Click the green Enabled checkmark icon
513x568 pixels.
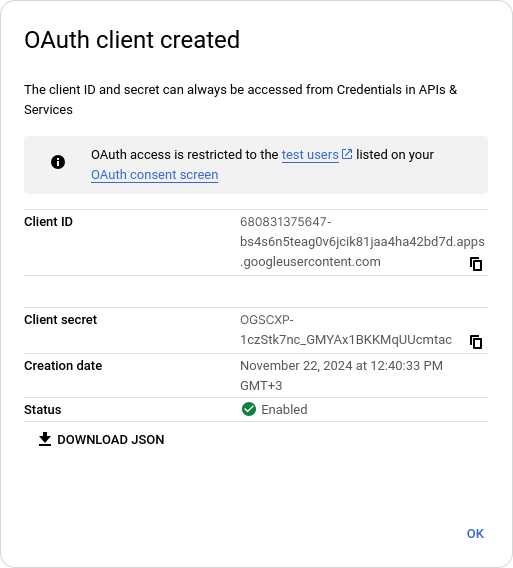click(x=249, y=409)
